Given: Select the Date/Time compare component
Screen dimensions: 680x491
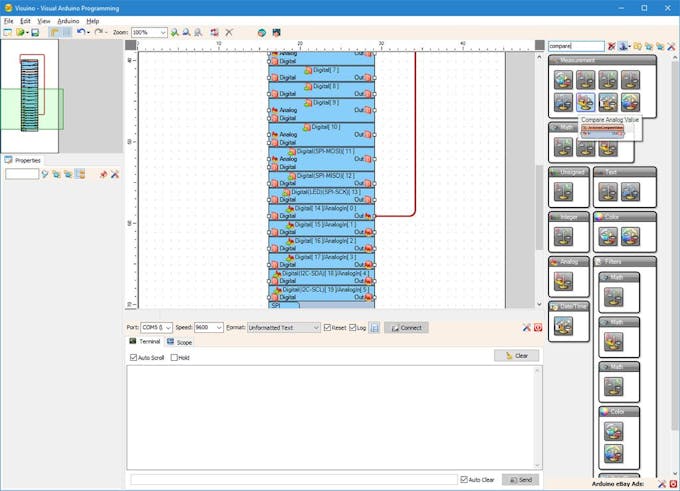Looking at the screenshot, I should tap(563, 326).
